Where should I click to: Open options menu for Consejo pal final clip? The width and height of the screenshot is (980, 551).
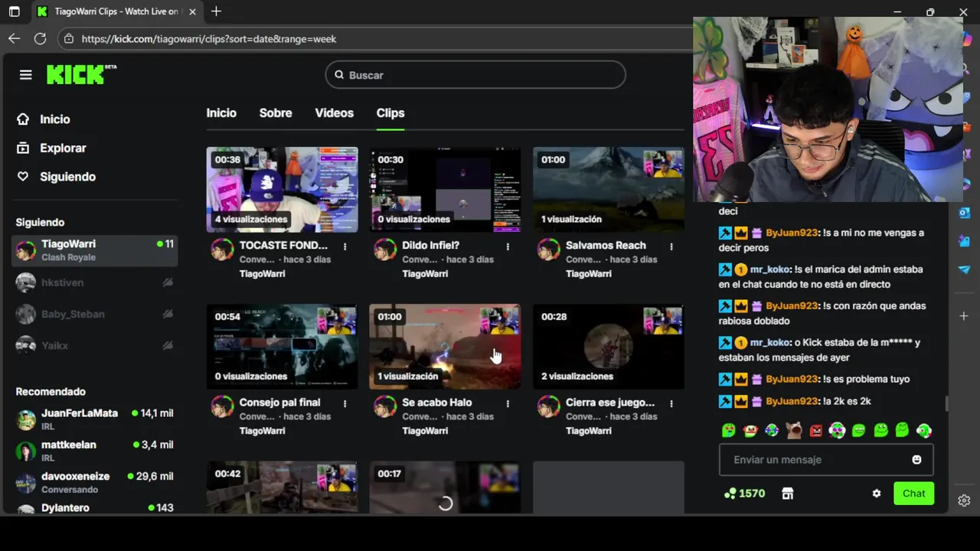[x=345, y=403]
